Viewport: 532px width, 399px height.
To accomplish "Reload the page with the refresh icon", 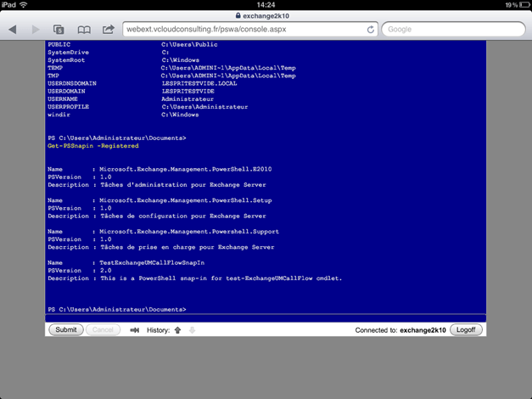I will point(370,30).
